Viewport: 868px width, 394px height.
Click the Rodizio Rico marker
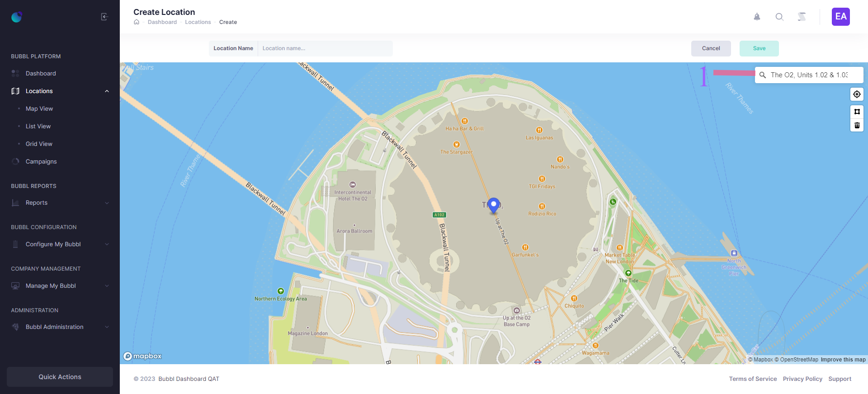(542, 206)
